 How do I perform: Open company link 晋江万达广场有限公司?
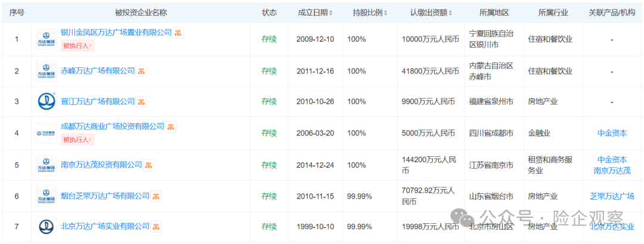click(x=98, y=102)
